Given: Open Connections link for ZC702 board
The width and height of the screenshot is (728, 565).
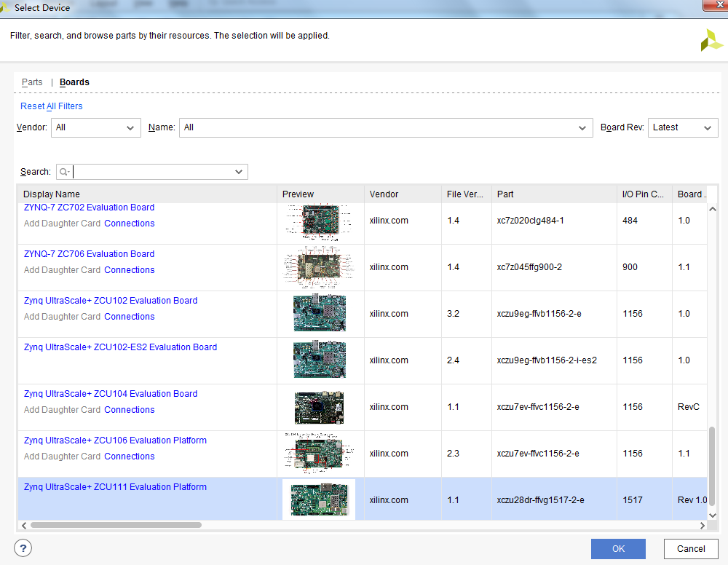Looking at the screenshot, I should pyautogui.click(x=129, y=224).
